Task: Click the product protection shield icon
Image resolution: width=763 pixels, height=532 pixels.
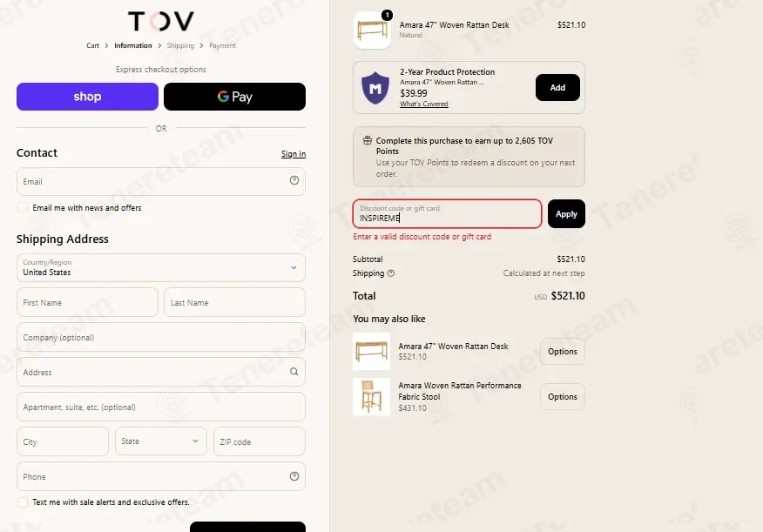Action: pos(375,88)
